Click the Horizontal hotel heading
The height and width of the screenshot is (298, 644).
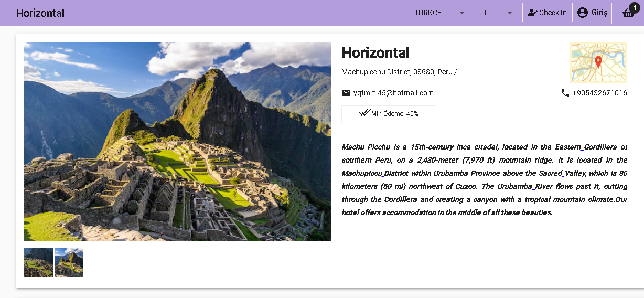point(375,52)
